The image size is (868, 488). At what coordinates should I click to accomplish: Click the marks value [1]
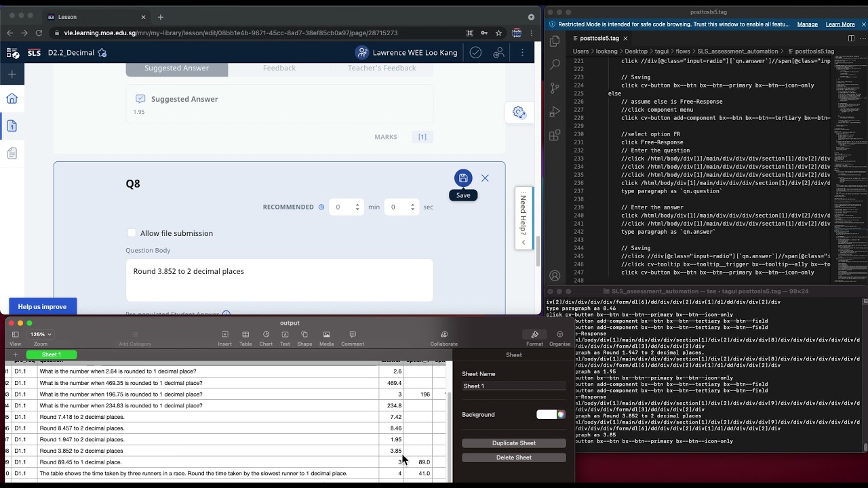tap(422, 137)
